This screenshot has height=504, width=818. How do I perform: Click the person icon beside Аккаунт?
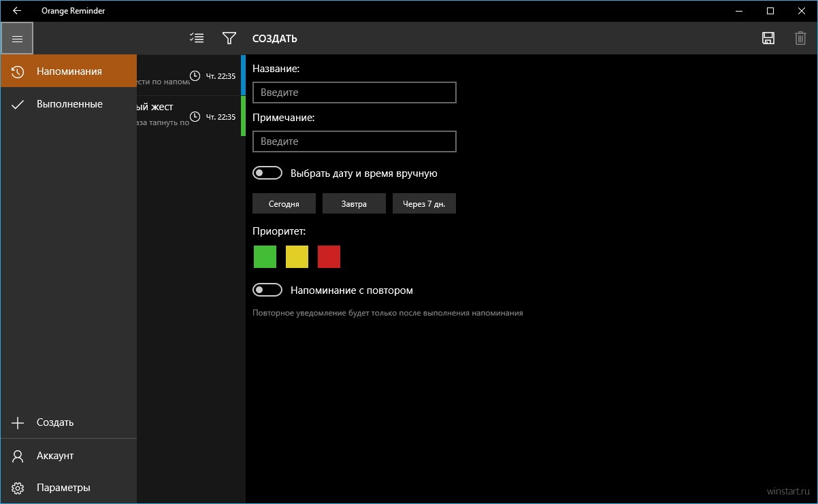pos(18,456)
